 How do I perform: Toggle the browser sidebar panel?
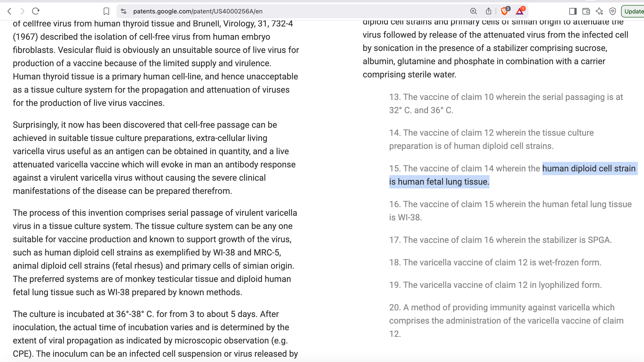click(x=572, y=11)
